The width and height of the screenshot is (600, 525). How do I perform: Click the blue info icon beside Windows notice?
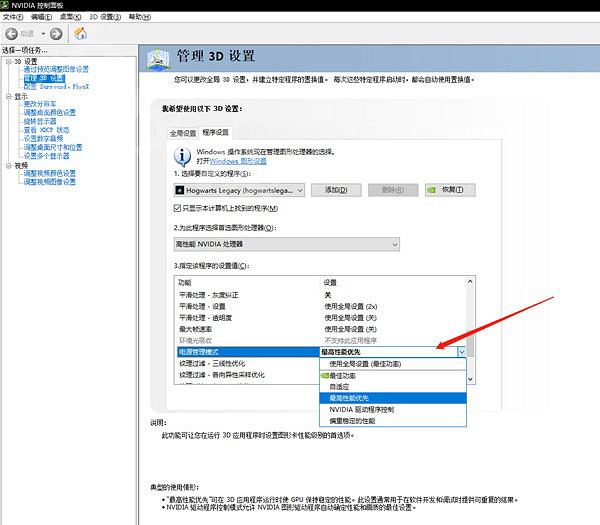coord(183,155)
